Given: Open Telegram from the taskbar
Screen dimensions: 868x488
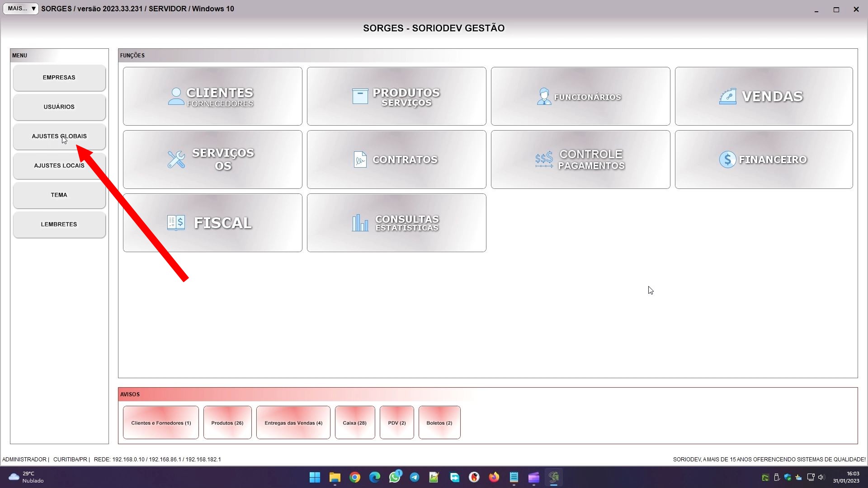Looking at the screenshot, I should pos(415,477).
